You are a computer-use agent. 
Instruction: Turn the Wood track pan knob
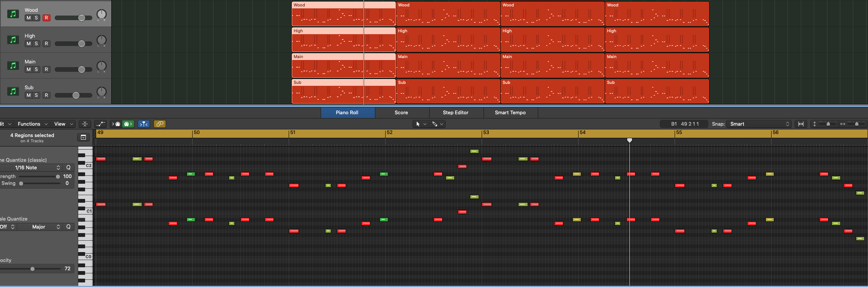[x=101, y=14]
